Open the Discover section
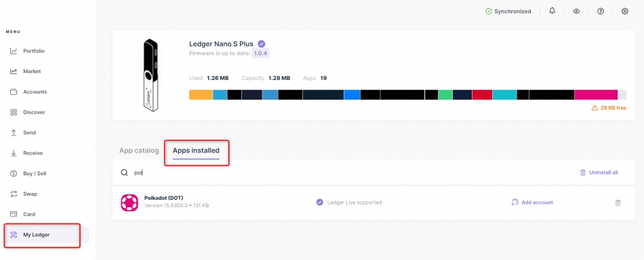 (34, 112)
